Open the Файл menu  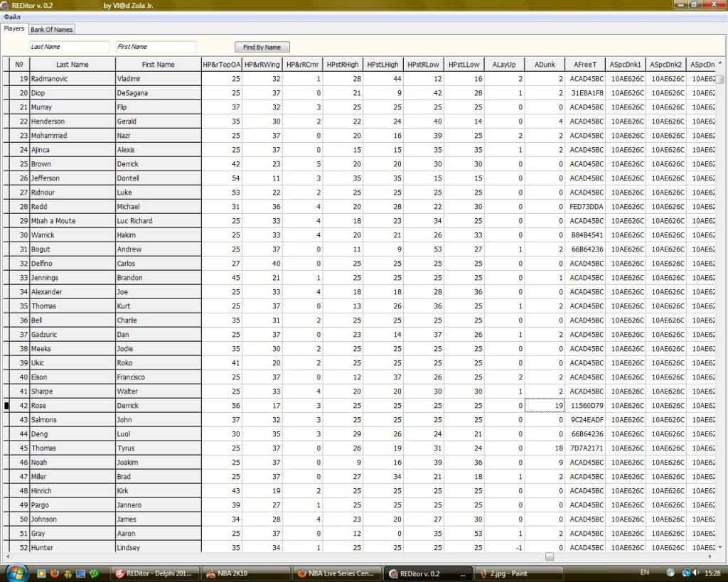point(12,16)
